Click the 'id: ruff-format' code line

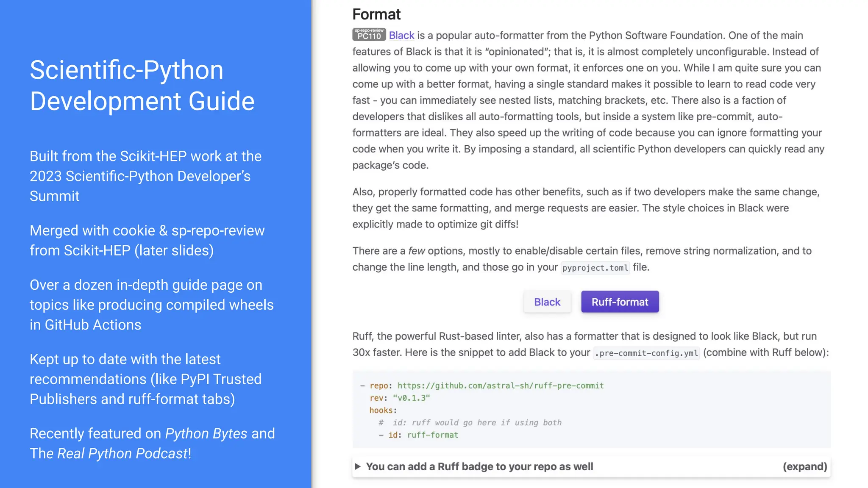(x=418, y=435)
